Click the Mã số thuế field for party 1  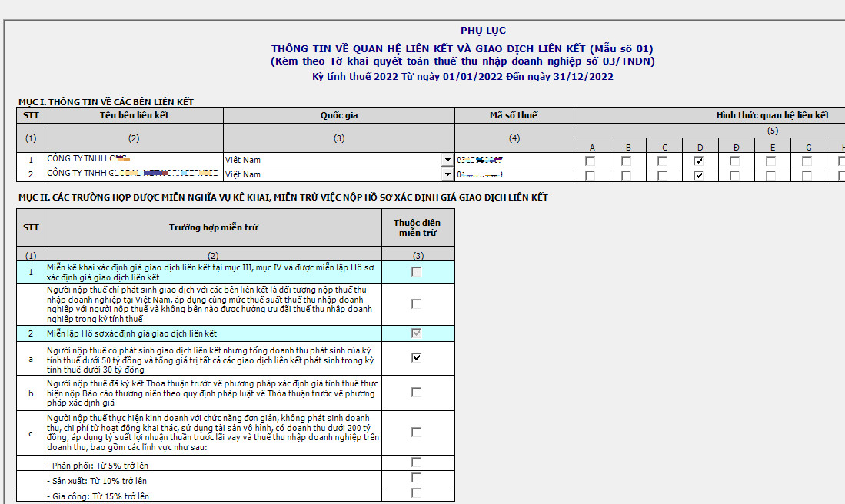click(514, 160)
